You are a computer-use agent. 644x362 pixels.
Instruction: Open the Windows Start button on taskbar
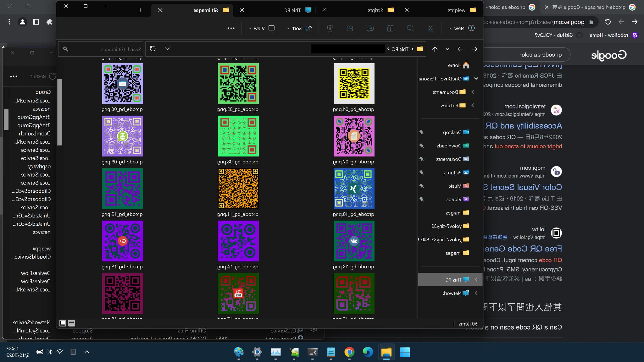(x=405, y=352)
